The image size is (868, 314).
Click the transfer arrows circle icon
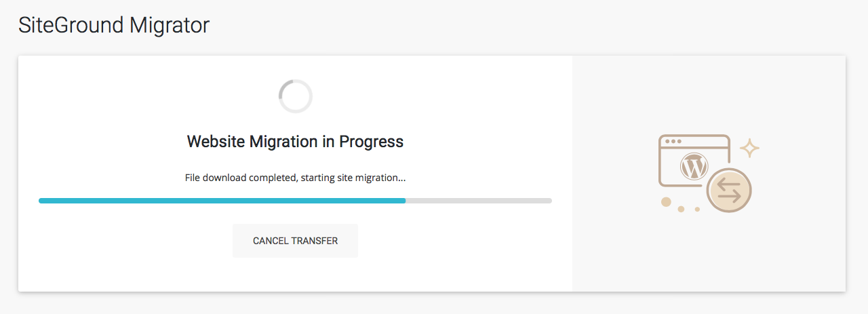click(729, 190)
